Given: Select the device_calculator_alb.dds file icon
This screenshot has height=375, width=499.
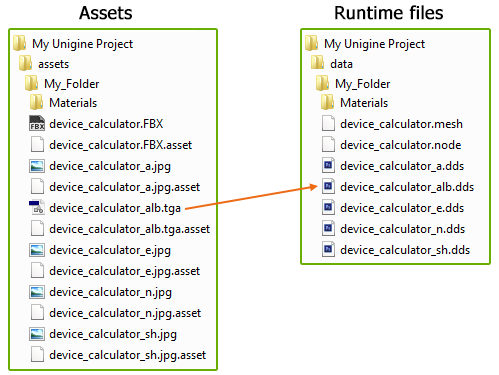Looking at the screenshot, I should [x=328, y=186].
